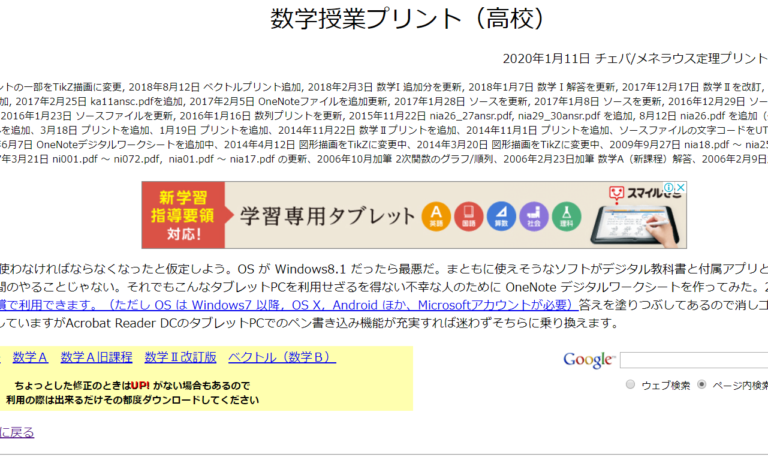Viewport: 768px width, 457px height.
Task: Click the notice line 利用の際は出来るだけその都度ダウンロード
Action: pos(132,400)
